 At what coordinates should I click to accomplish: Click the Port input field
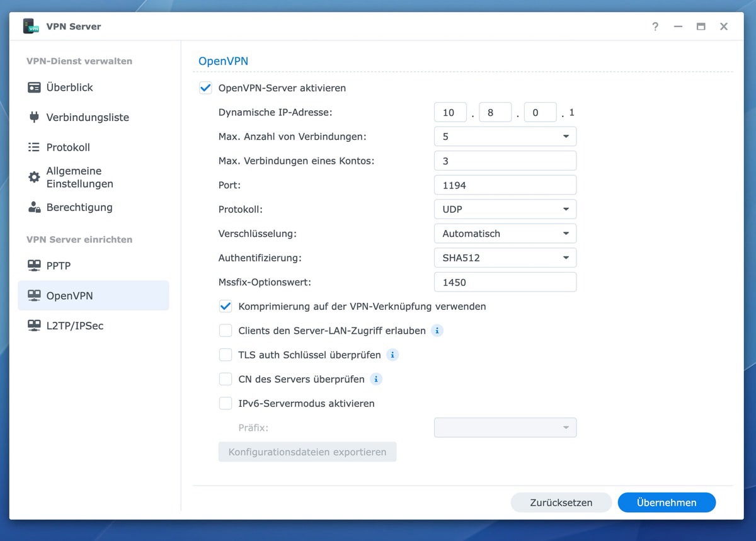[x=505, y=185]
